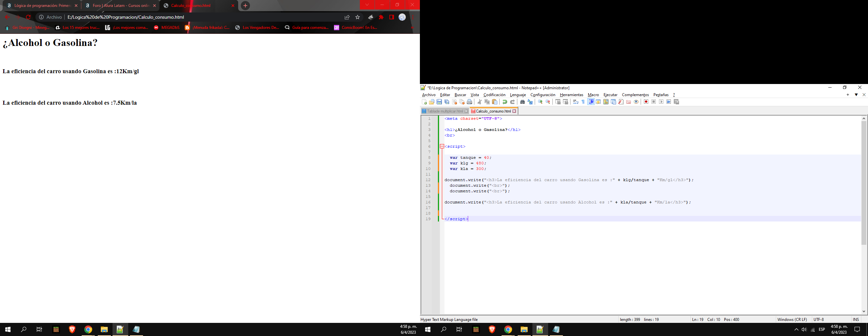Screen dimensions: 868x336
Task: Open the Codificación menu
Action: 494,95
